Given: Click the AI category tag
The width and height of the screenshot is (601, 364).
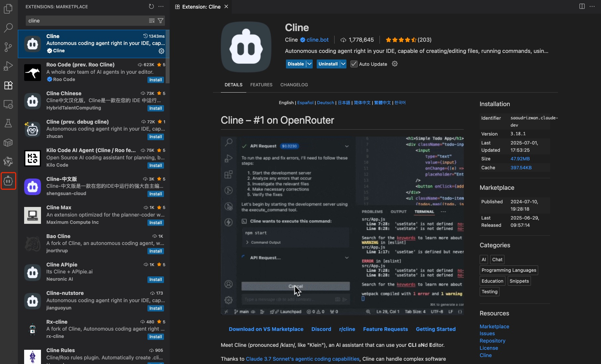Looking at the screenshot, I should pyautogui.click(x=484, y=260).
